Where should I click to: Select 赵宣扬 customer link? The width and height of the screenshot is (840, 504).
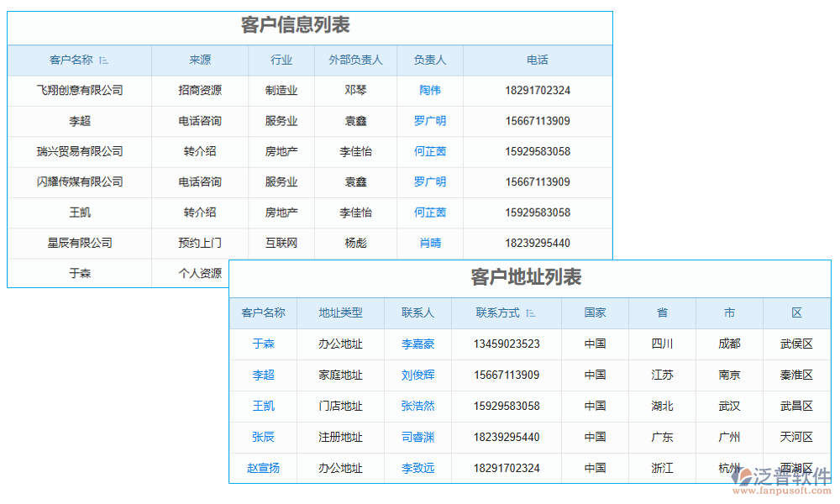pos(263,468)
